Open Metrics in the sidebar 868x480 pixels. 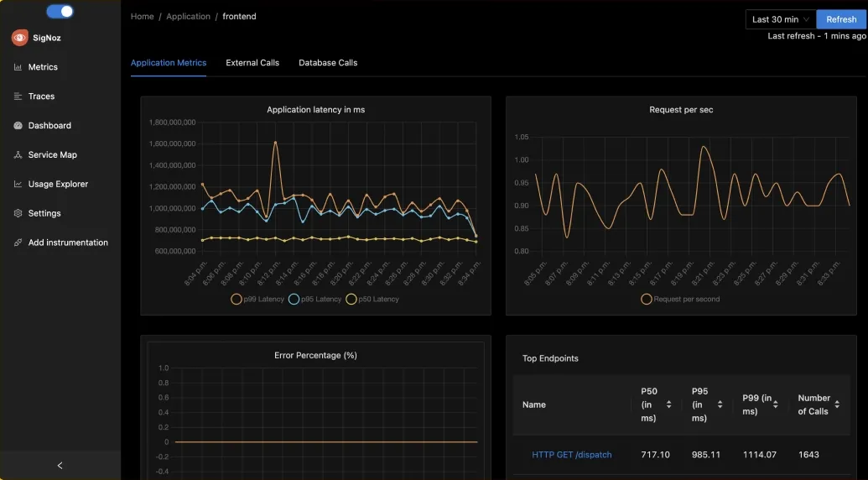click(43, 67)
